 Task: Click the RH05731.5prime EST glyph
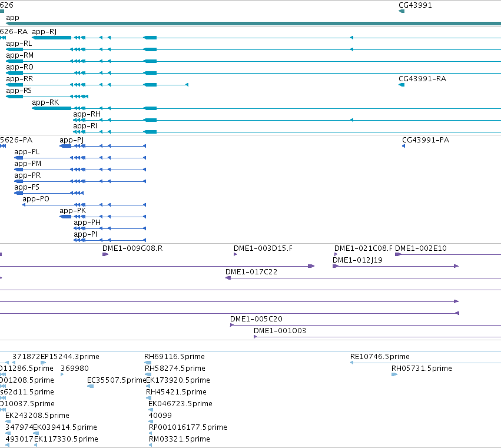[394, 374]
